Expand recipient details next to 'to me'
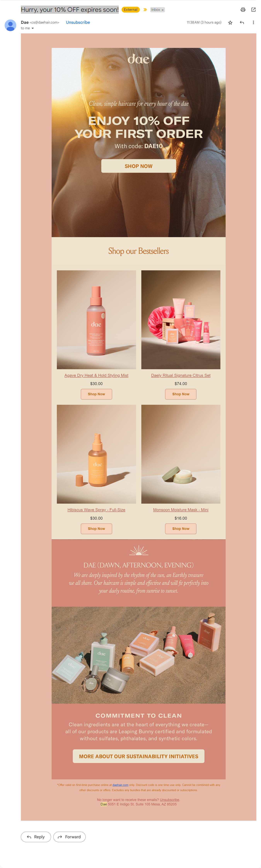261x868 pixels. [x=33, y=28]
